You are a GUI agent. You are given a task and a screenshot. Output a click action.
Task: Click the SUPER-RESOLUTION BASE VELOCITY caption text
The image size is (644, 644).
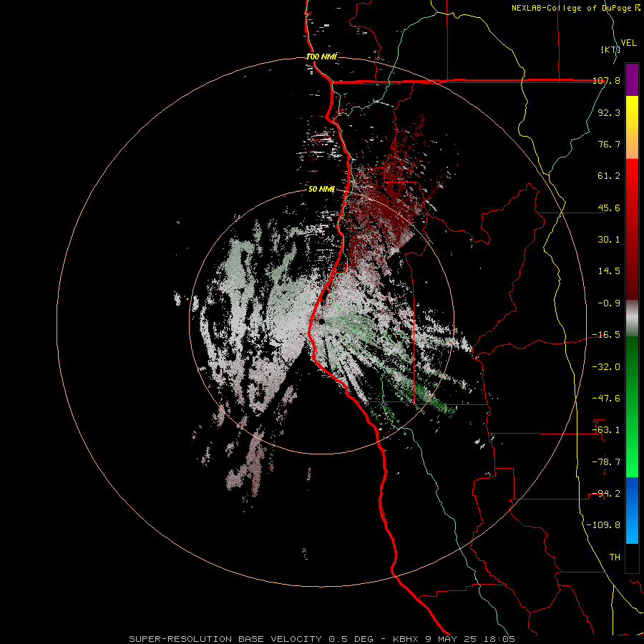click(225, 639)
